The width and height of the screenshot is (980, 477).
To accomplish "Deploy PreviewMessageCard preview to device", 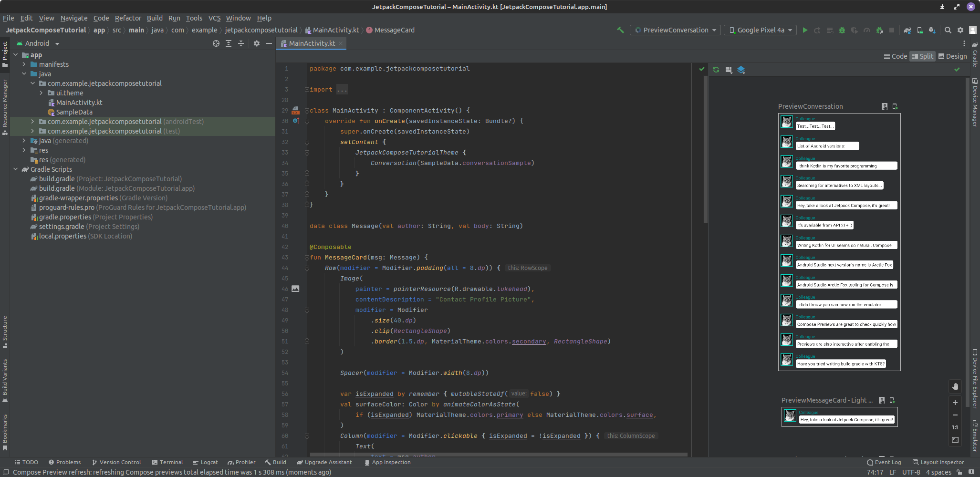I will 892,400.
